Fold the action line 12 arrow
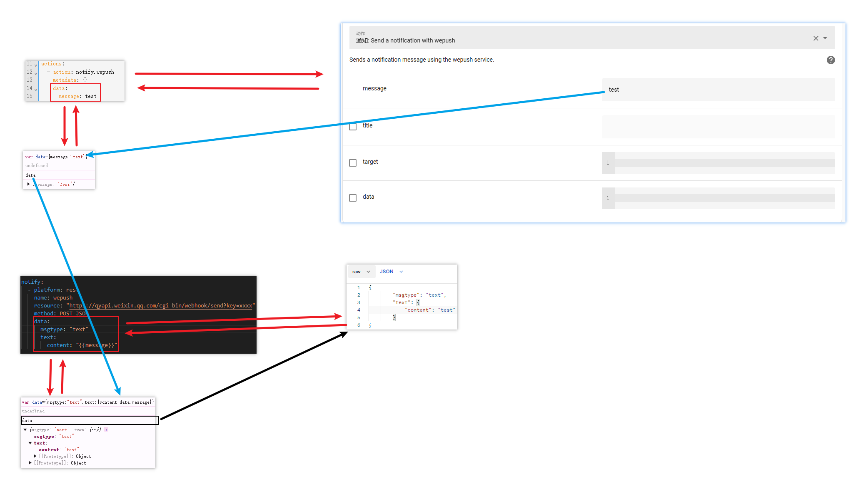The height and width of the screenshot is (482, 868). tap(36, 73)
